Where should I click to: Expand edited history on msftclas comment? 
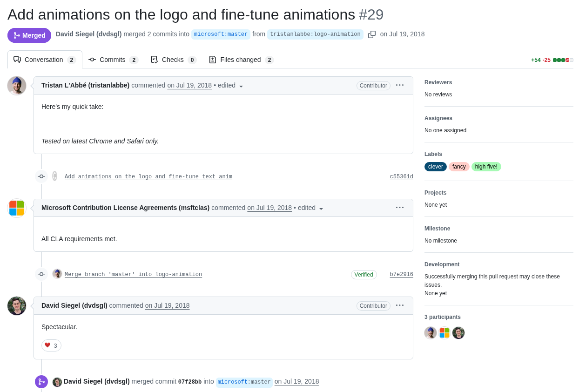pyautogui.click(x=311, y=208)
